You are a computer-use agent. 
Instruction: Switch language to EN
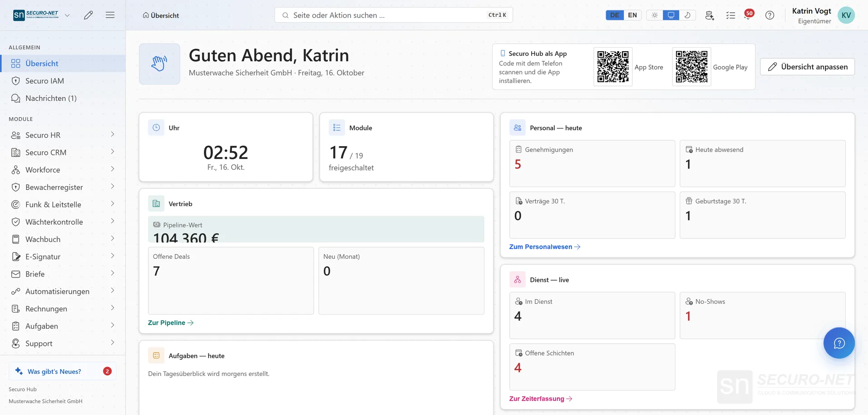tap(632, 15)
